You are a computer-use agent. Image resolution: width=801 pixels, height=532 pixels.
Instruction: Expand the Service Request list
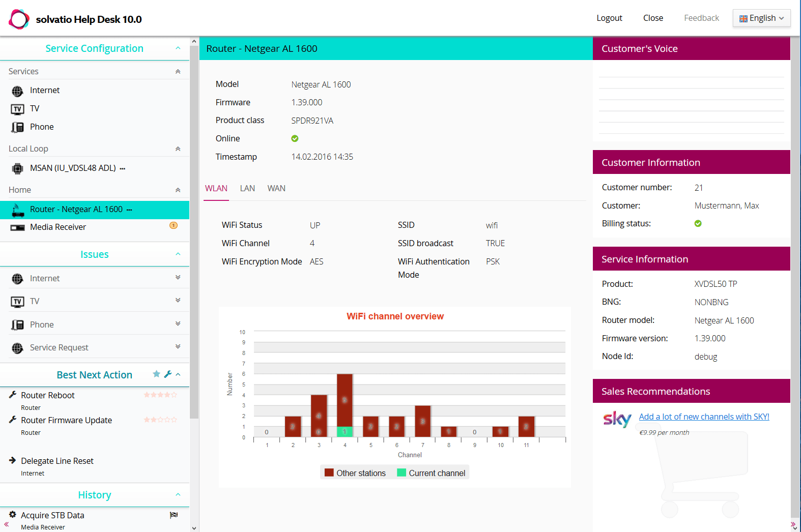pyautogui.click(x=178, y=346)
